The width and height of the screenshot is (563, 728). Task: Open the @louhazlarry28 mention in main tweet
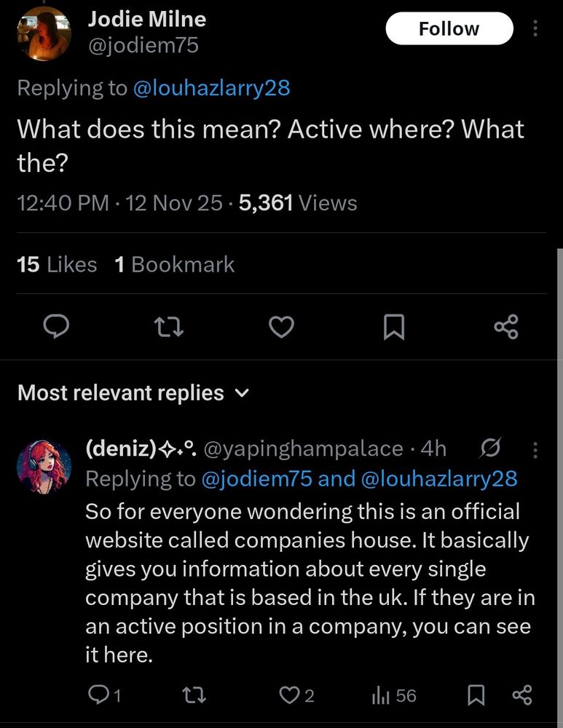tap(211, 88)
